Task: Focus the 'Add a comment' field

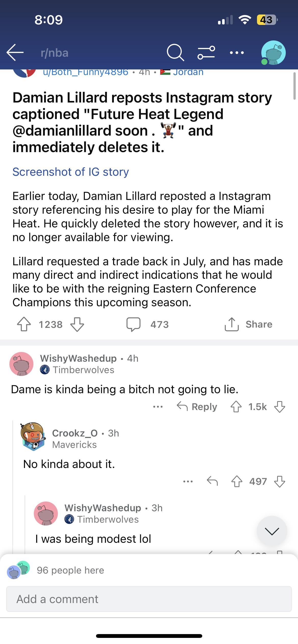Action: [x=149, y=599]
